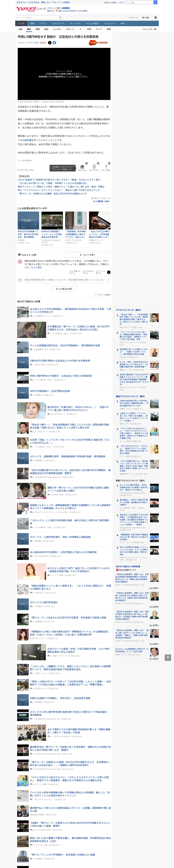This screenshot has height=868, width=174.
Task: Click the わかりやすい lightbulb reaction
Action: point(94,167)
